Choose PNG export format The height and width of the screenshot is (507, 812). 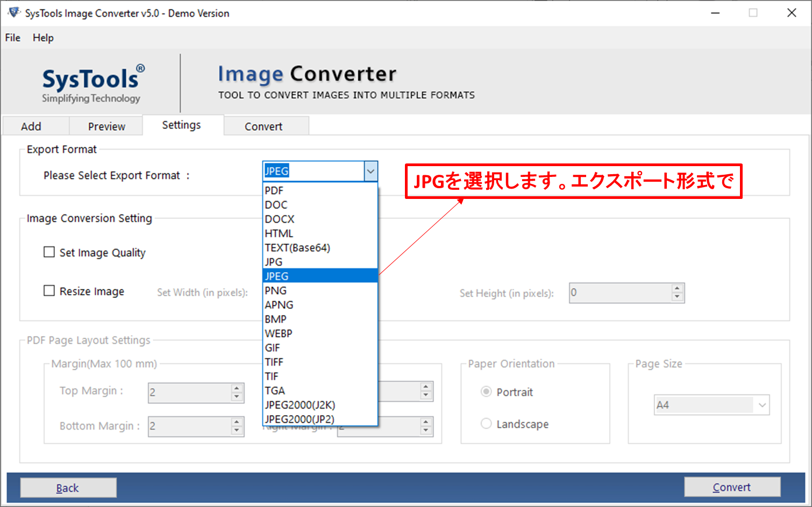320,290
